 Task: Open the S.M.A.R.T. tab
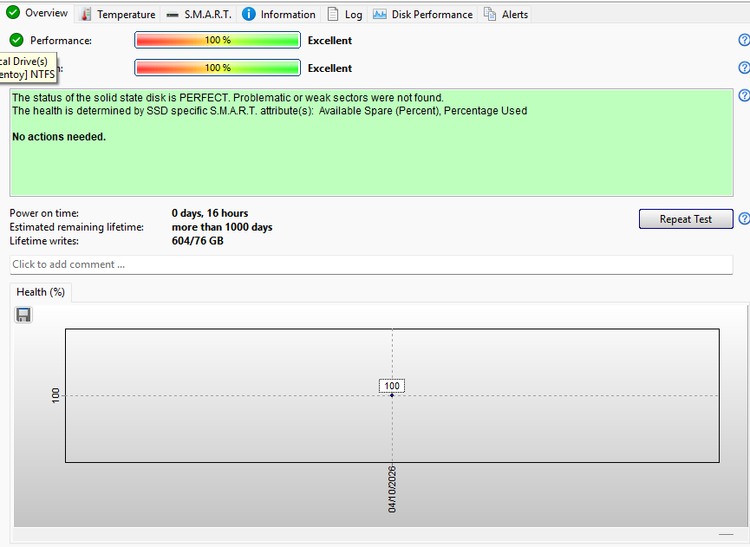tap(199, 14)
